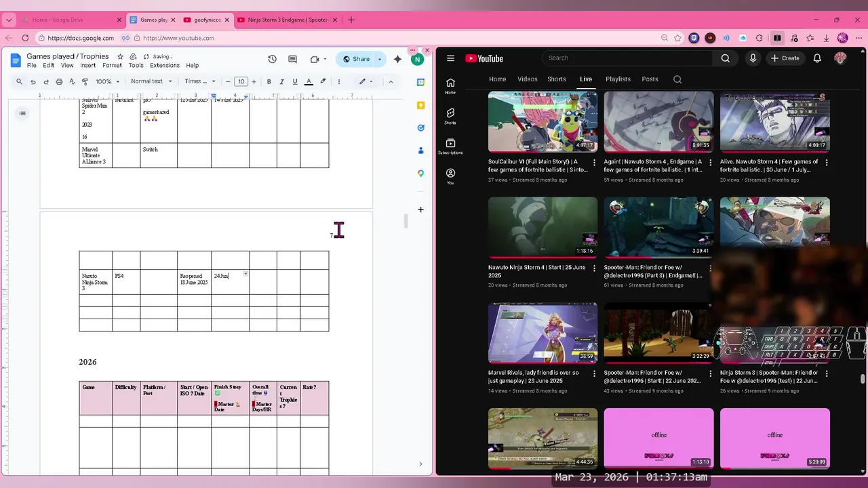Click YouTube search input field
Screen dimensions: 868x488
(627, 58)
